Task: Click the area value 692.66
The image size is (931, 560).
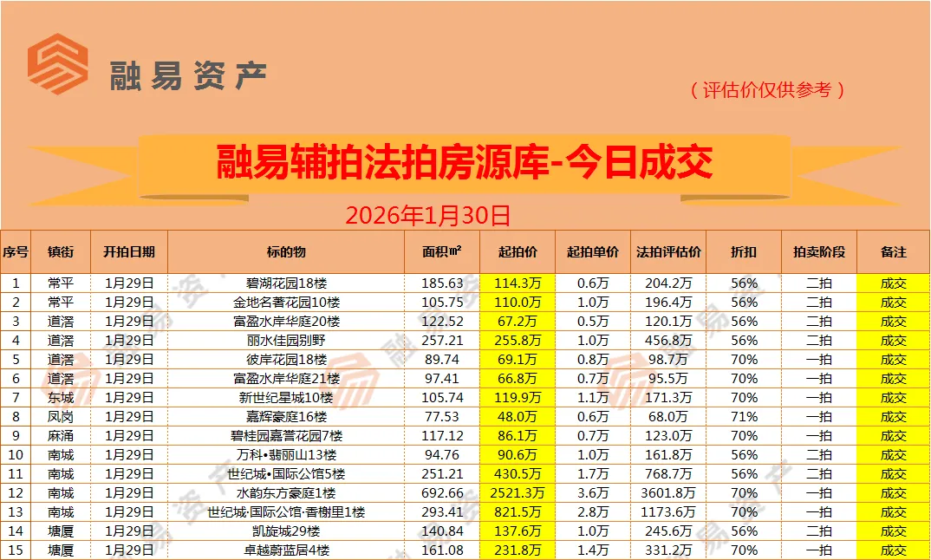Action: click(x=442, y=493)
